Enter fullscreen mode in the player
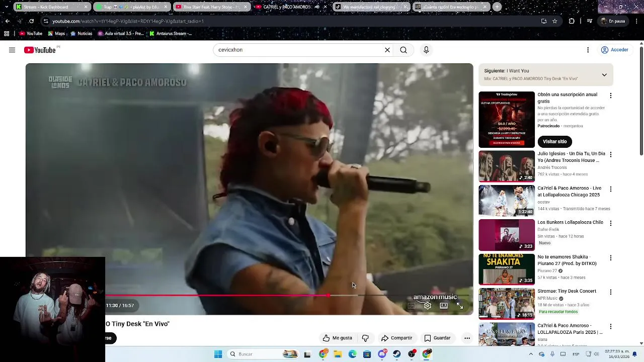The width and height of the screenshot is (644, 362). click(x=460, y=306)
